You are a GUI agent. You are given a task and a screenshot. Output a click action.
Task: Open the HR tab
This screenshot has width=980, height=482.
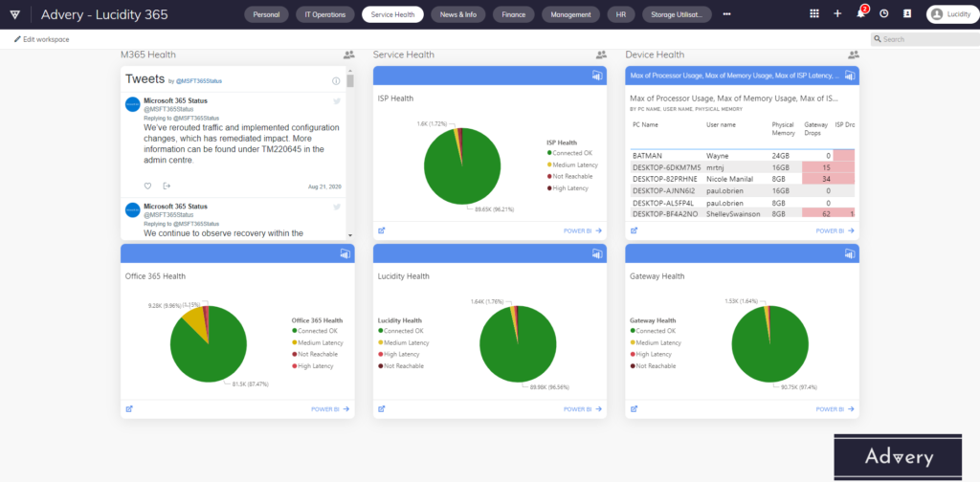620,14
